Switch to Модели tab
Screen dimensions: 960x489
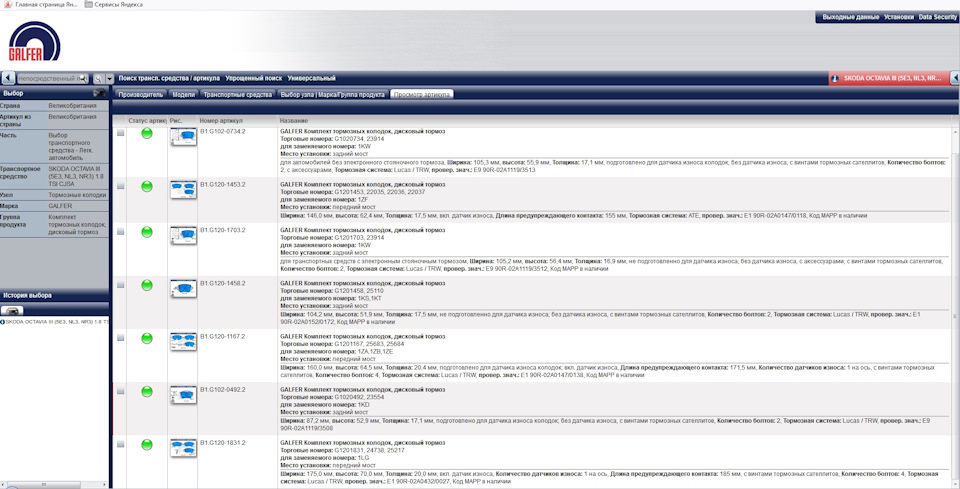point(184,95)
